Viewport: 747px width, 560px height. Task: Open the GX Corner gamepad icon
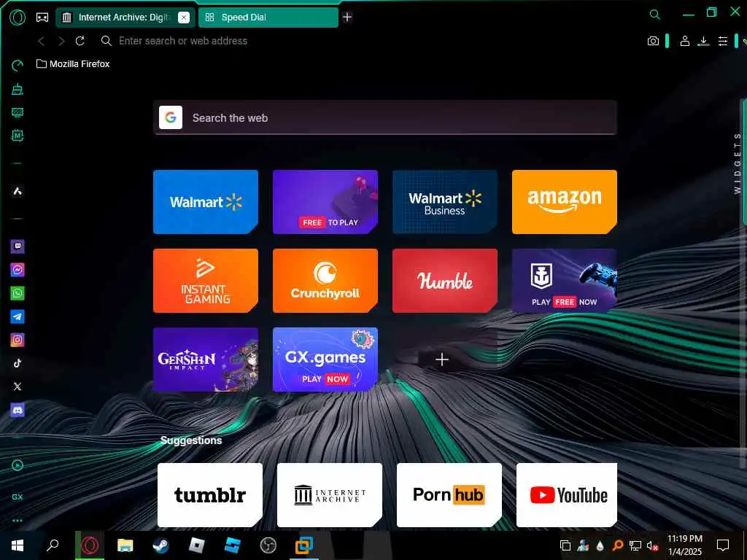click(42, 17)
